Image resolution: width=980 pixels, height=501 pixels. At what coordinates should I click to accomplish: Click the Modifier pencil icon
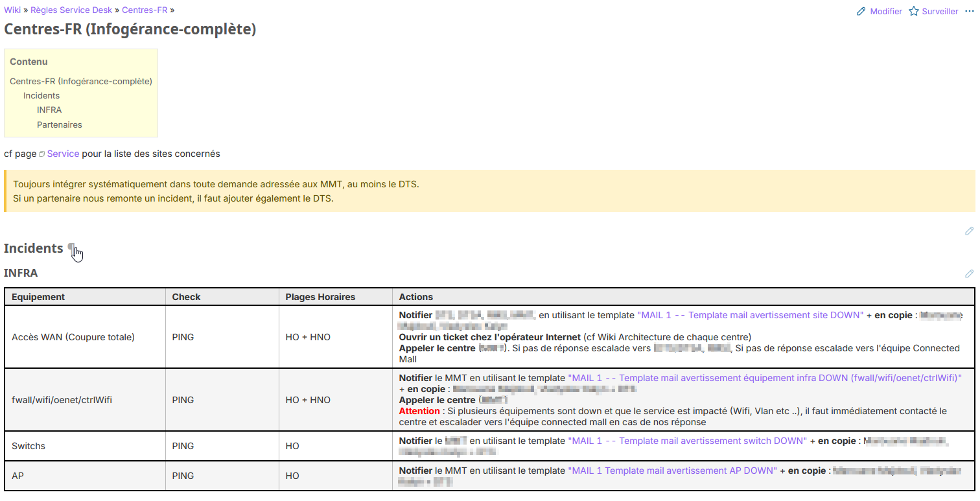coord(861,12)
